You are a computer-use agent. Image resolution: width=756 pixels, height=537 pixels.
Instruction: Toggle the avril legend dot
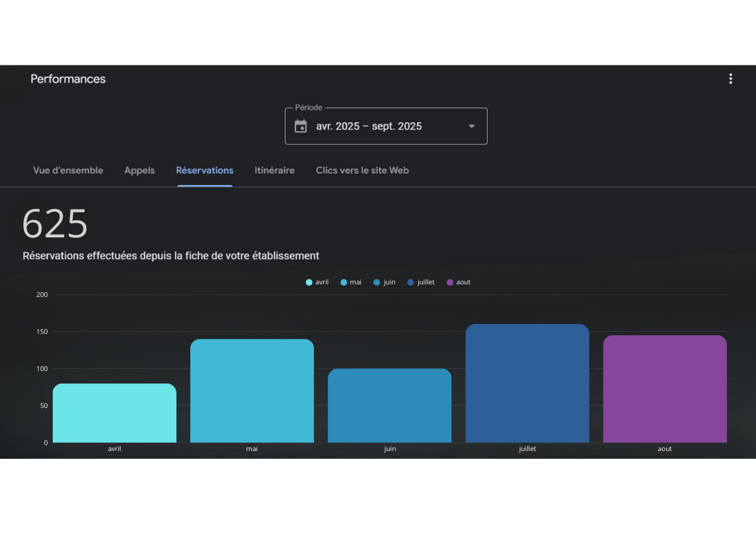click(x=309, y=282)
